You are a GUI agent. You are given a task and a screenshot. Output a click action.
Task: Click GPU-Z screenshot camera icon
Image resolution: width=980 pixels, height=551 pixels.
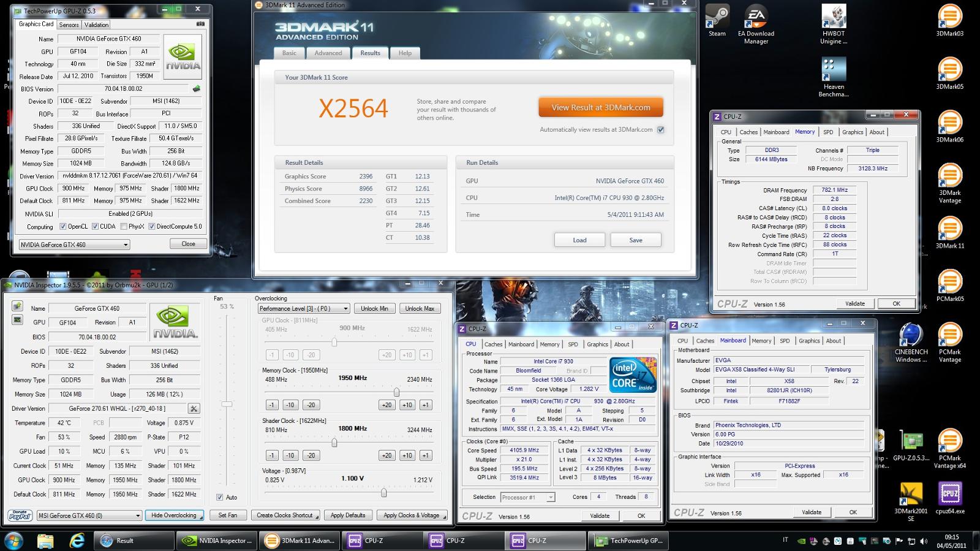[200, 25]
